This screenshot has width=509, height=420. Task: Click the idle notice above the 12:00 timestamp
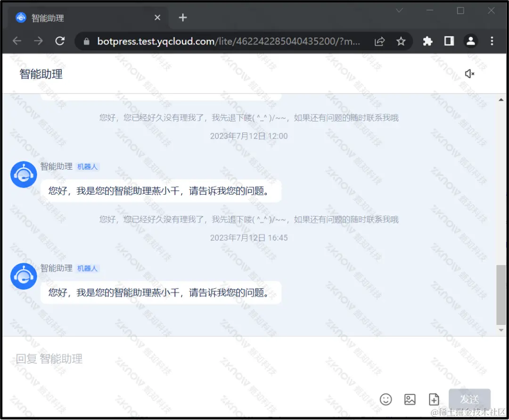point(249,118)
